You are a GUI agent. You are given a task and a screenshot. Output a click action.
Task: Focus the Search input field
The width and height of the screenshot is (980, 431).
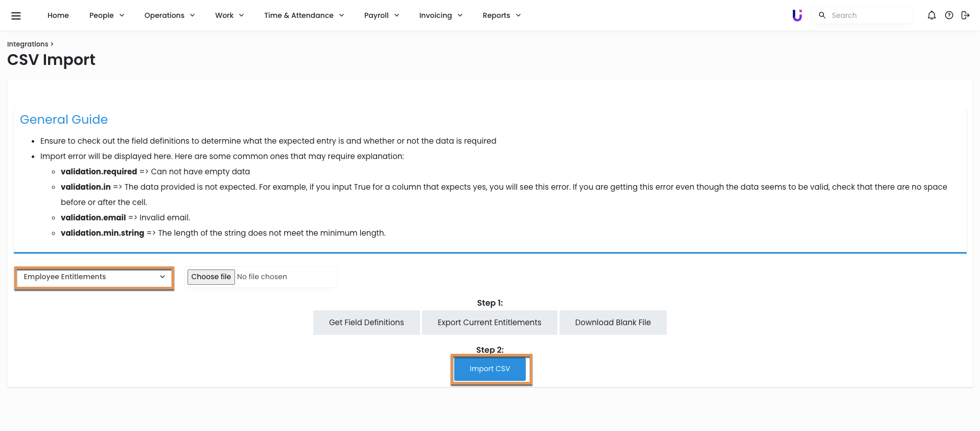point(869,15)
